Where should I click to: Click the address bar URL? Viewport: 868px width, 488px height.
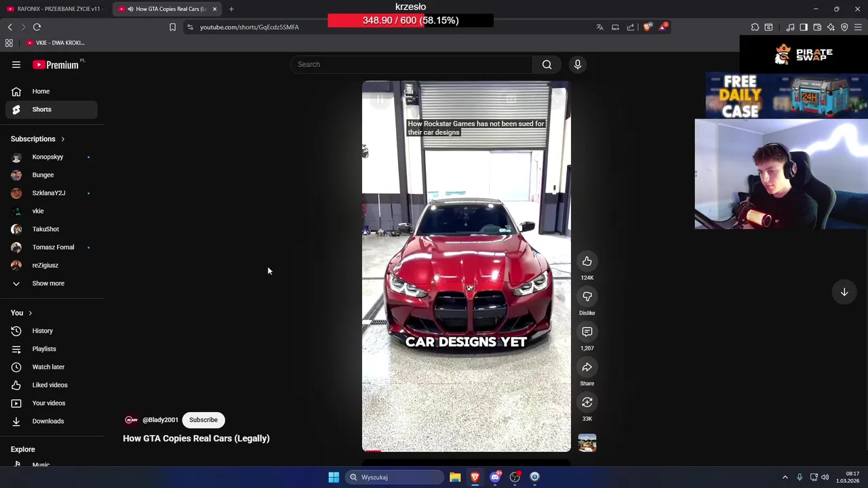(250, 27)
